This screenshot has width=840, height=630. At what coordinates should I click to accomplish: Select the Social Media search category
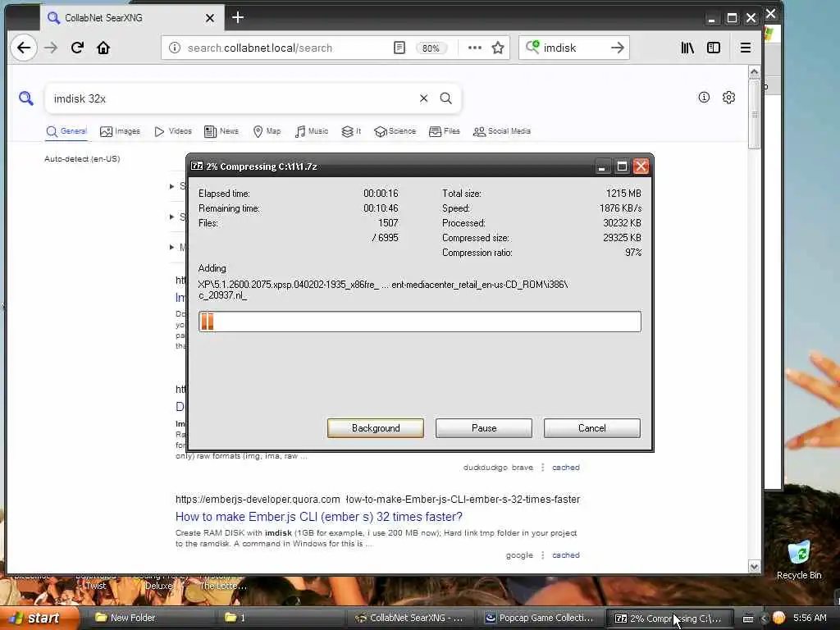click(502, 131)
